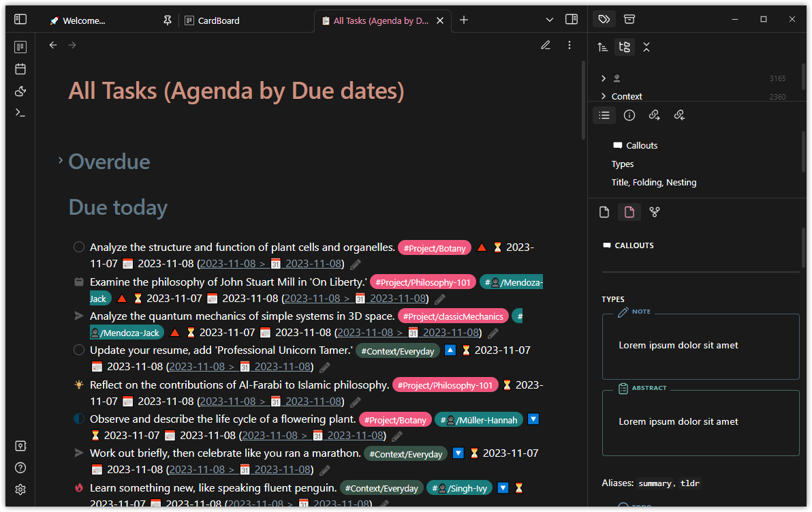Screen dimensions: 812x512
Task: Open the Müller-Hannah person tag
Action: click(x=478, y=420)
